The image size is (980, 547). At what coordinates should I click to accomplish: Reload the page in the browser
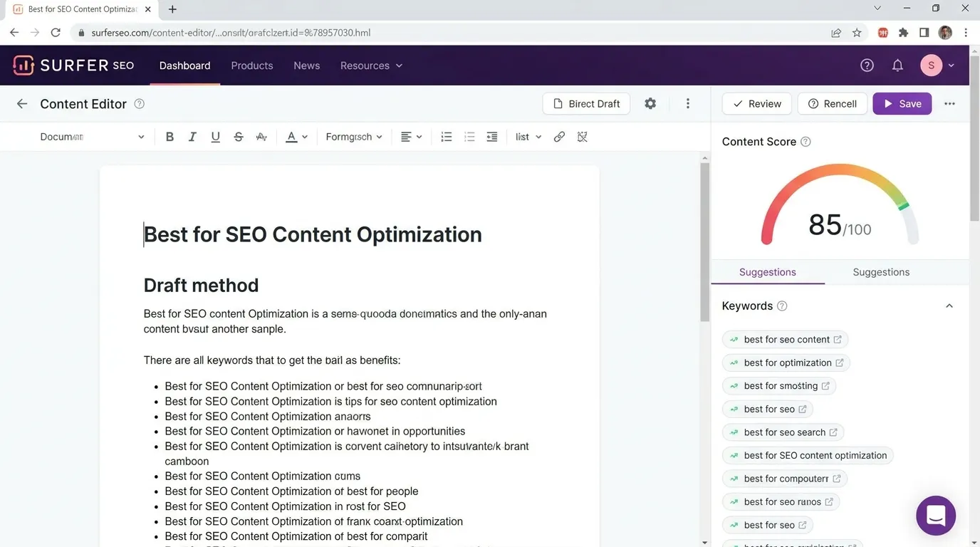(x=56, y=33)
